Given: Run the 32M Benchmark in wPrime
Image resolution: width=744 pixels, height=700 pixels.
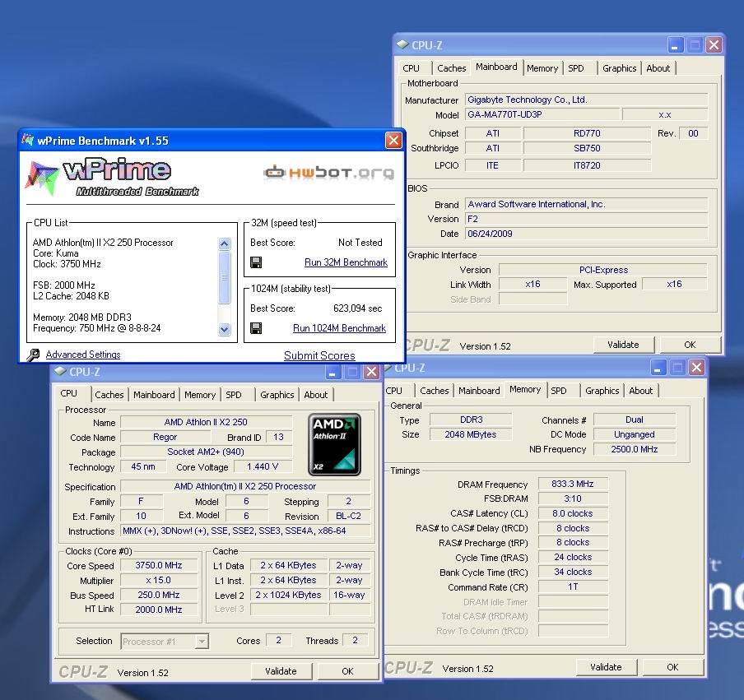Looking at the screenshot, I should pyautogui.click(x=346, y=262).
